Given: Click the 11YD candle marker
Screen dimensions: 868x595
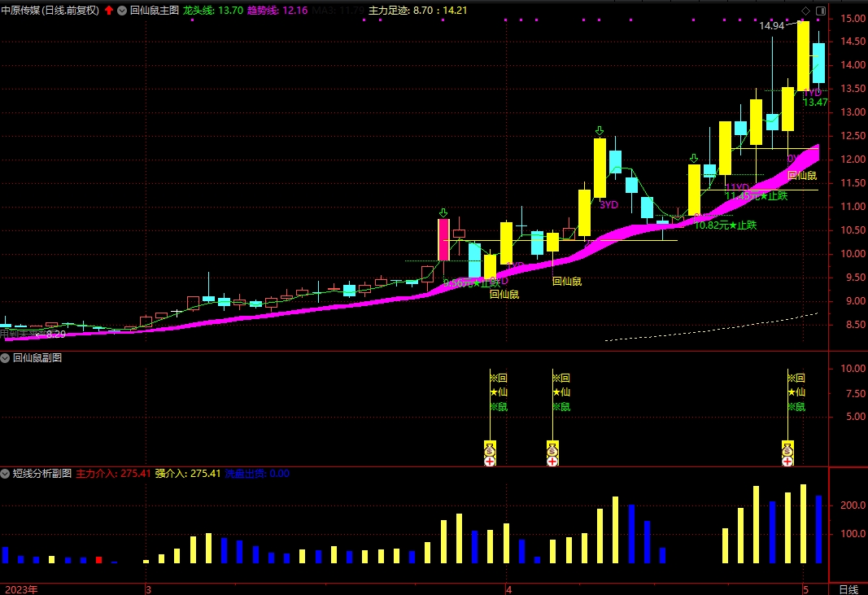Looking at the screenshot, I should (x=737, y=187).
